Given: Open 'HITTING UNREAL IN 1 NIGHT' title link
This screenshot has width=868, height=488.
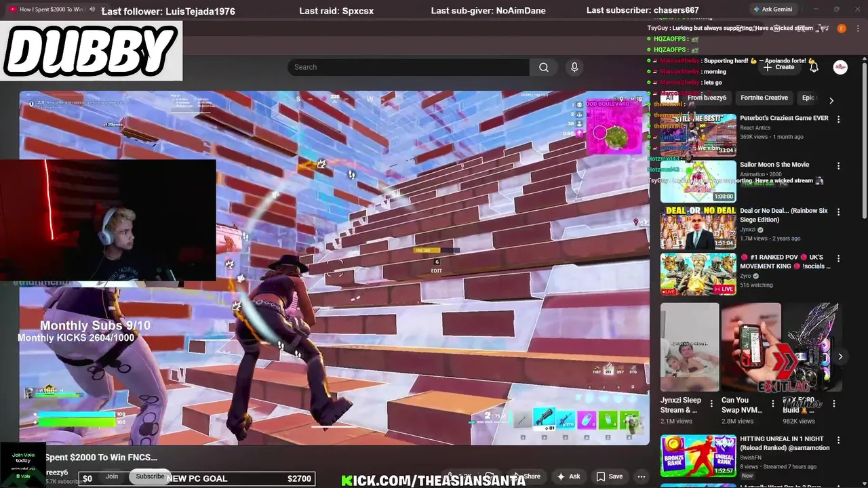Looking at the screenshot, I should tap(784, 443).
